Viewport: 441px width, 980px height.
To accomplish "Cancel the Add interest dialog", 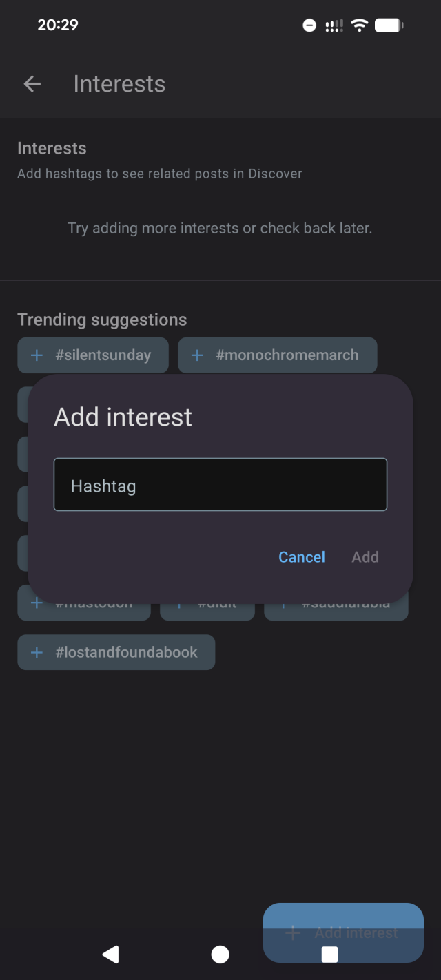I will (x=301, y=556).
